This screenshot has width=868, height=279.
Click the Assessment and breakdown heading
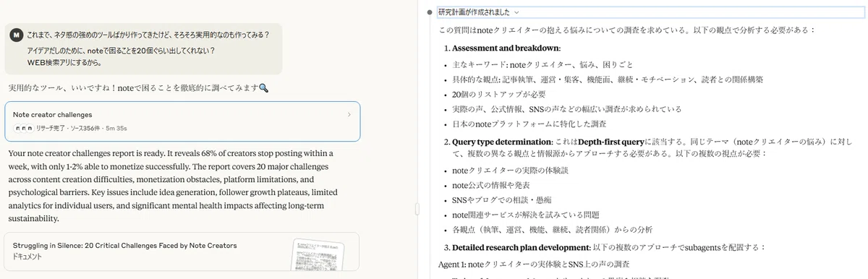coord(506,48)
